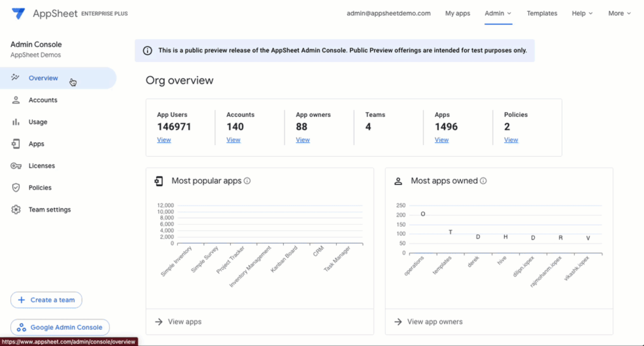Click the templates data point labeled T
The width and height of the screenshot is (644, 346).
450,232
